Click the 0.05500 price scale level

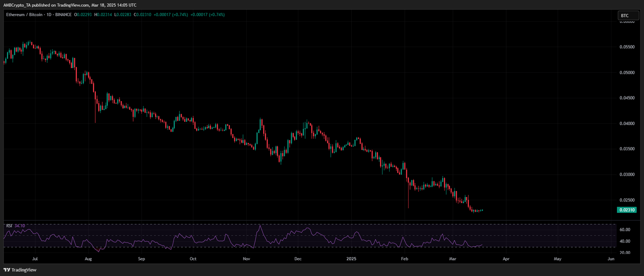627,47
